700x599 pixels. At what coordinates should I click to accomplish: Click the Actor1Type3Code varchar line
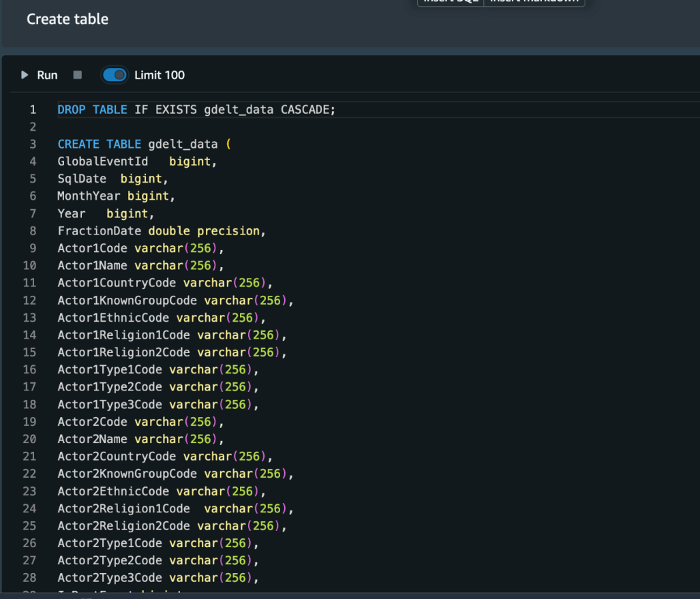pos(158,405)
